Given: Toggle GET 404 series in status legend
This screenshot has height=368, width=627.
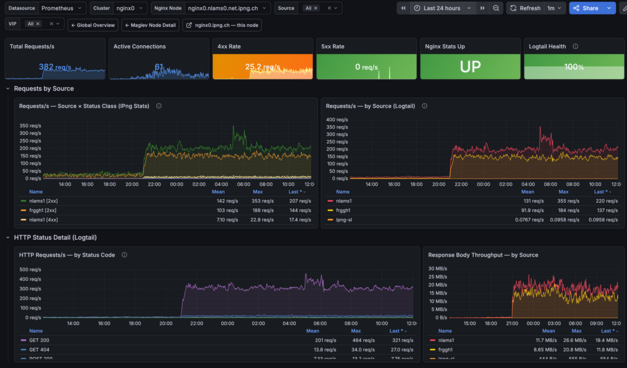Looking at the screenshot, I should (39, 350).
